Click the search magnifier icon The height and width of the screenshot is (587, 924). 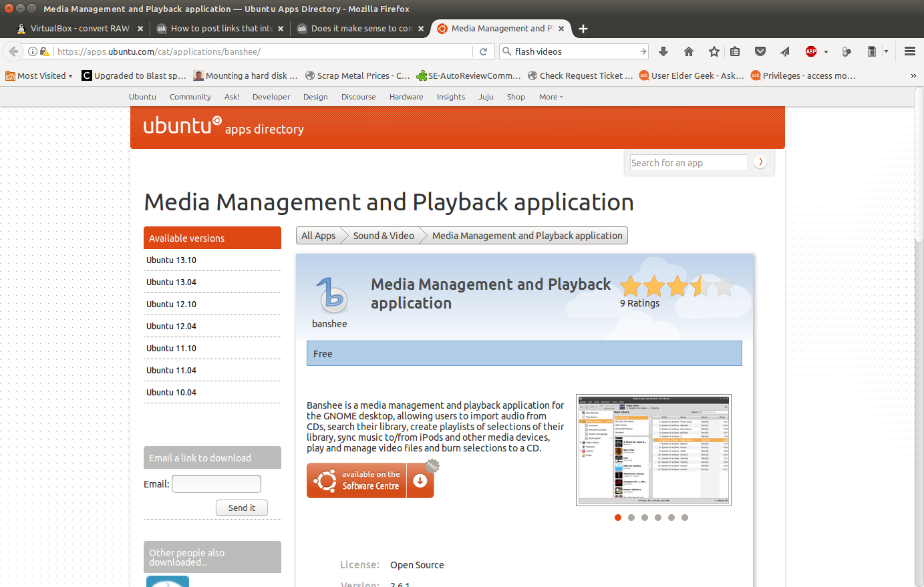(x=506, y=51)
